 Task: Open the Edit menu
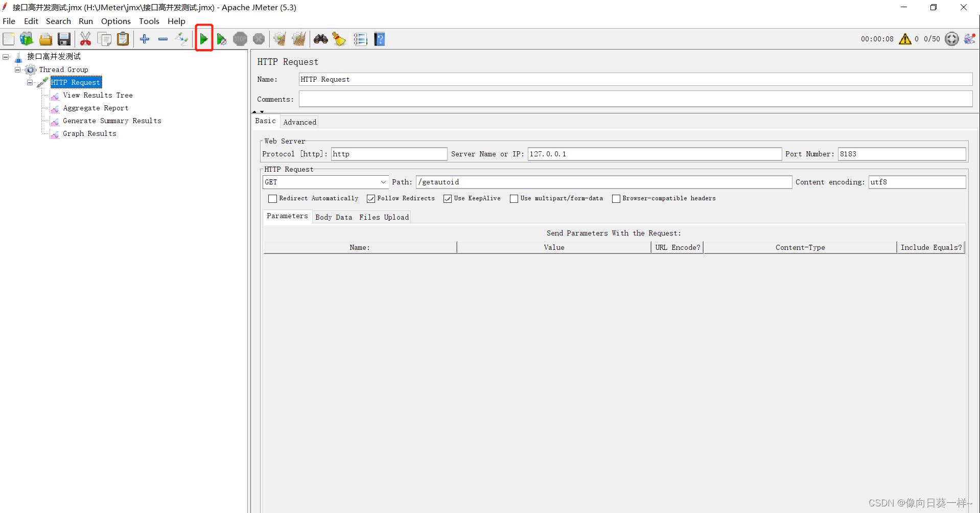click(31, 21)
